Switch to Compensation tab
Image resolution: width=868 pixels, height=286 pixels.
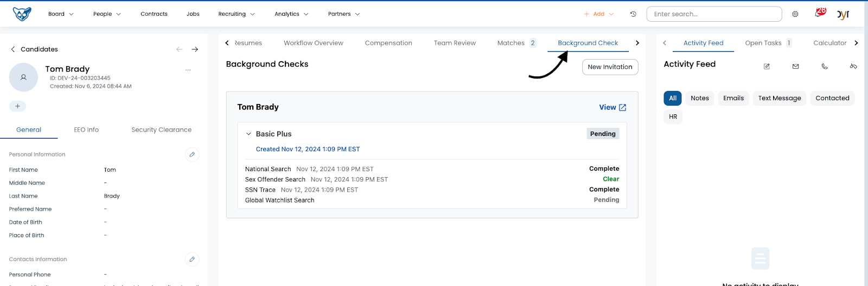(x=388, y=43)
